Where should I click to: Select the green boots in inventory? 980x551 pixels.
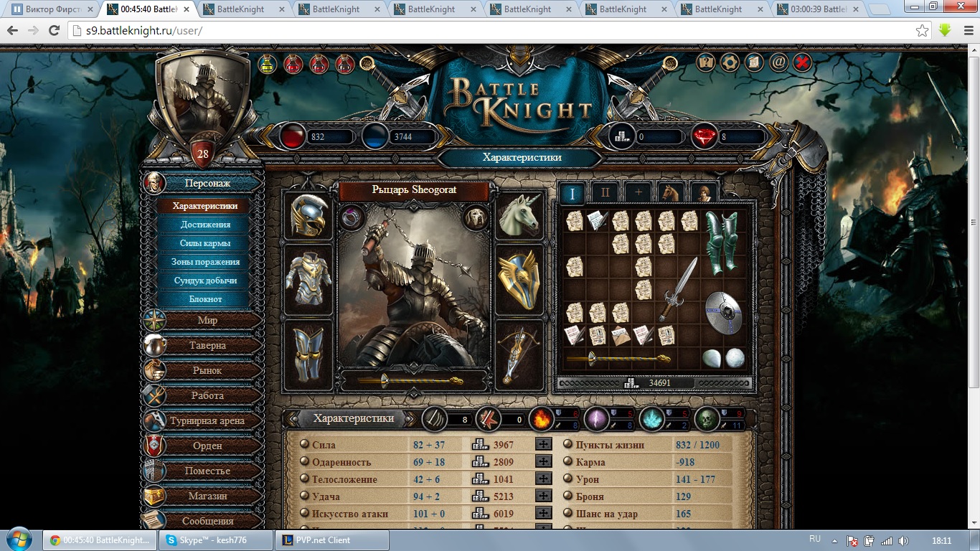coord(722,242)
